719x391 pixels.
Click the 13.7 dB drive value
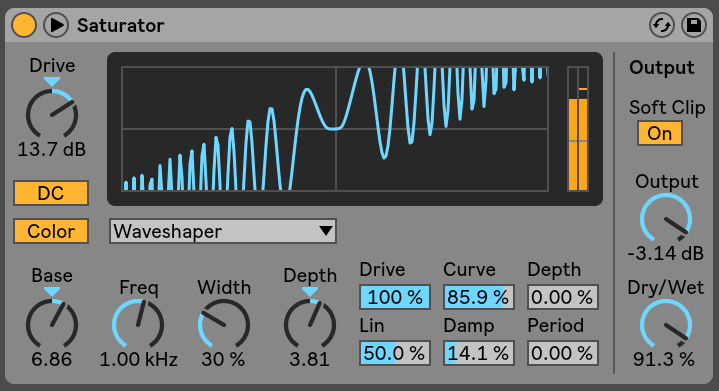(x=52, y=149)
